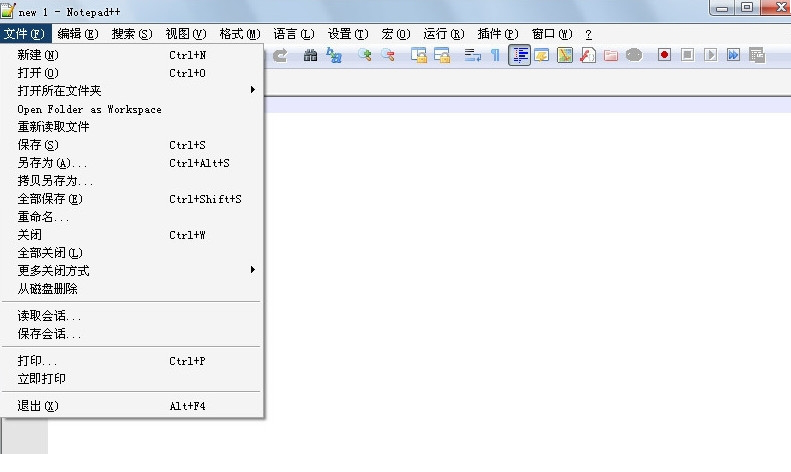This screenshot has width=791, height=472.
Task: Open the 视图(V) menu
Action: click(x=186, y=34)
